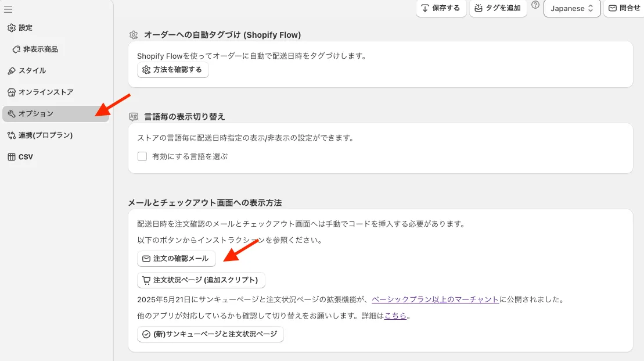The image size is (644, 361).
Task: Open the CSV sidebar section
Action: (x=26, y=157)
